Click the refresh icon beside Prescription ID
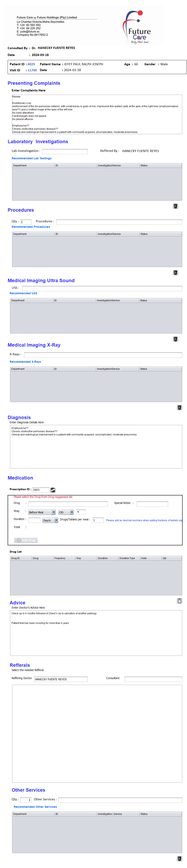The height and width of the screenshot is (868, 187). (53, 490)
